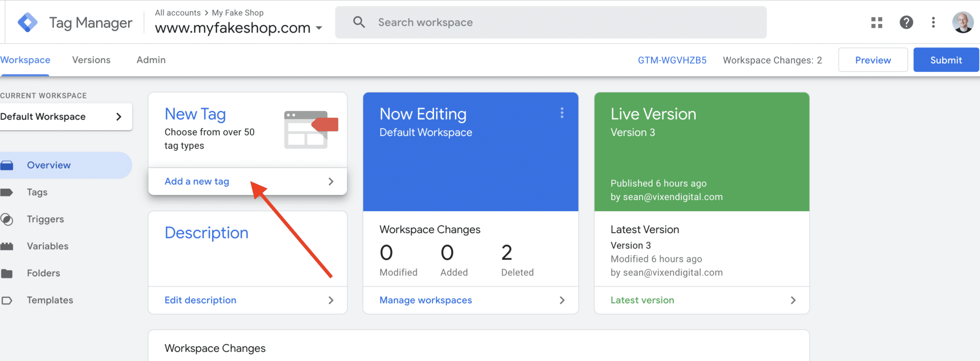Go to Variables in the sidebar

point(47,246)
